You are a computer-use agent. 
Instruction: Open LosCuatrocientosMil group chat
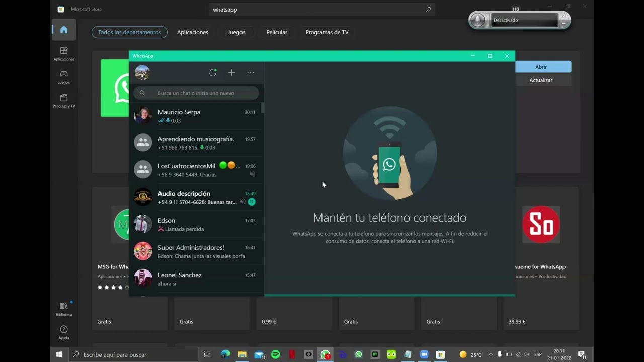tap(196, 170)
